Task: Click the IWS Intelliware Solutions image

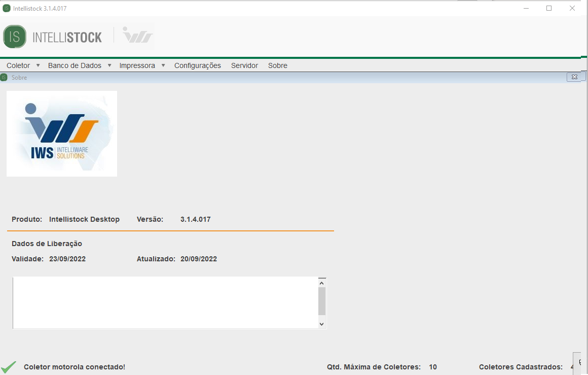Action: point(62,133)
